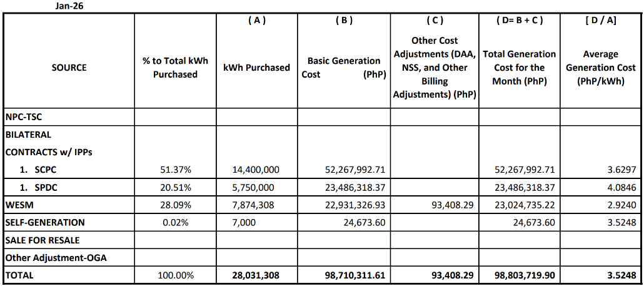Select the 'Other Cost Adjustments' column header
644x286 pixels.
[x=435, y=68]
